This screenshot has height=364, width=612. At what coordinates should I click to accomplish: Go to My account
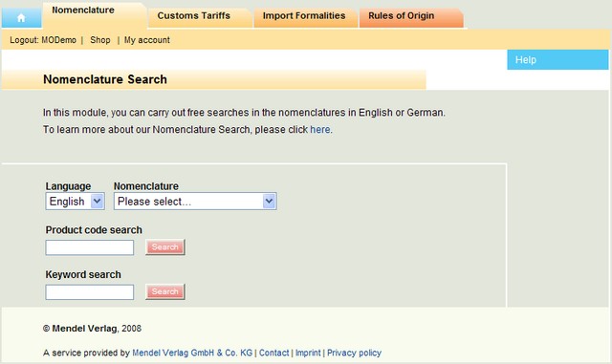pyautogui.click(x=147, y=40)
